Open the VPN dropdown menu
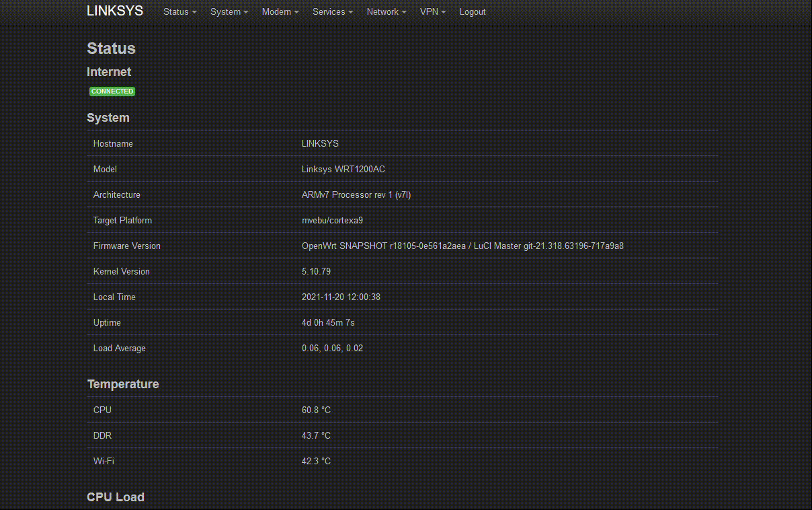Viewport: 812px width, 510px height. pyautogui.click(x=433, y=11)
